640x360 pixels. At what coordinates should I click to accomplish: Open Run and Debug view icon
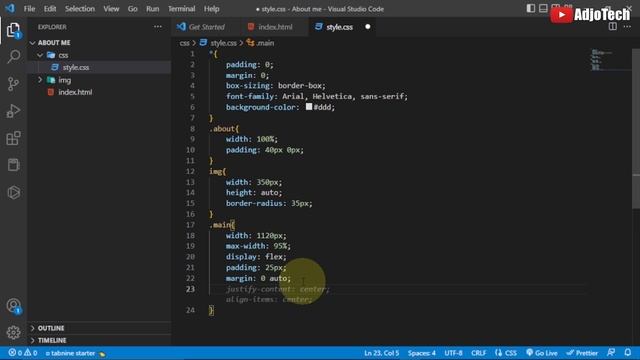[13, 111]
